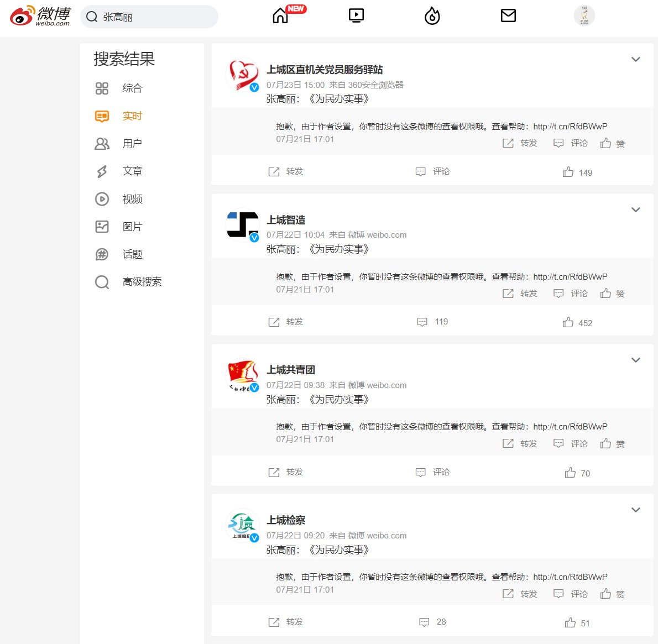This screenshot has width=658, height=644.
Task: Select the 用户 search filter
Action: click(x=119, y=144)
